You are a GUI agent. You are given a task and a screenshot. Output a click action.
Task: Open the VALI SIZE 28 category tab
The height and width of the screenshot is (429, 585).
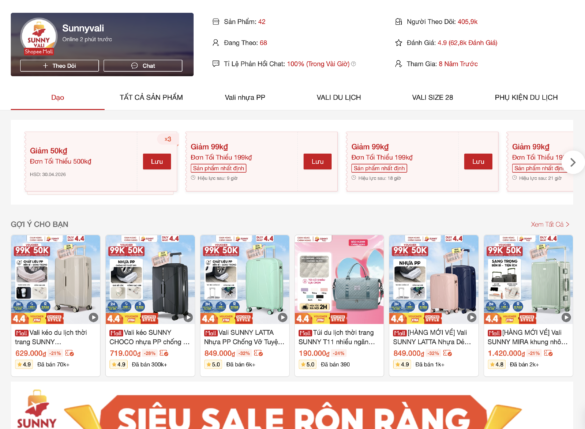coord(432,97)
